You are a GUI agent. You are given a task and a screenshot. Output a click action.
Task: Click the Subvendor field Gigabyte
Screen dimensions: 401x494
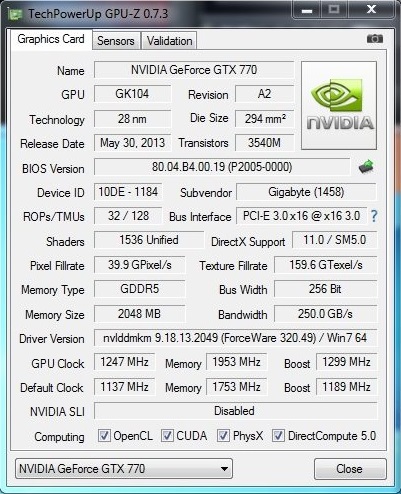[x=306, y=192]
